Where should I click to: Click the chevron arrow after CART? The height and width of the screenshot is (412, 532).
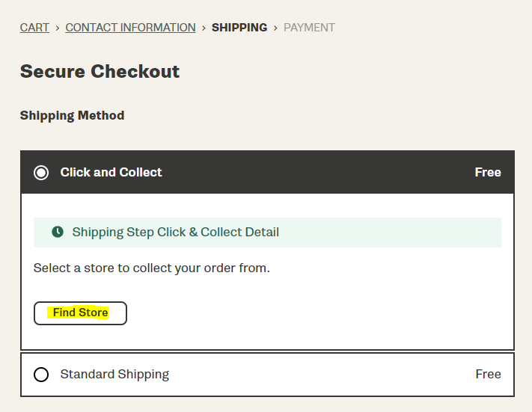click(x=58, y=28)
